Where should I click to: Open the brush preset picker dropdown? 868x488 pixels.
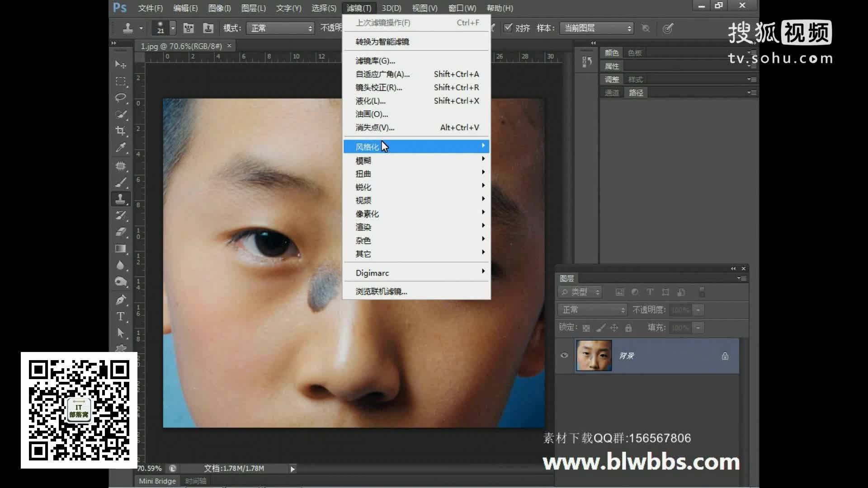tap(173, 28)
